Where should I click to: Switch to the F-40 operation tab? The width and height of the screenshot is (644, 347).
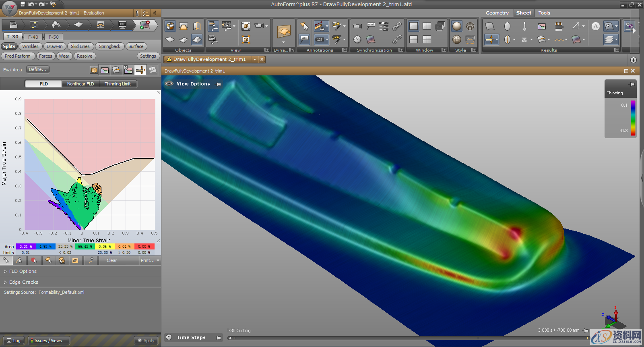click(33, 37)
